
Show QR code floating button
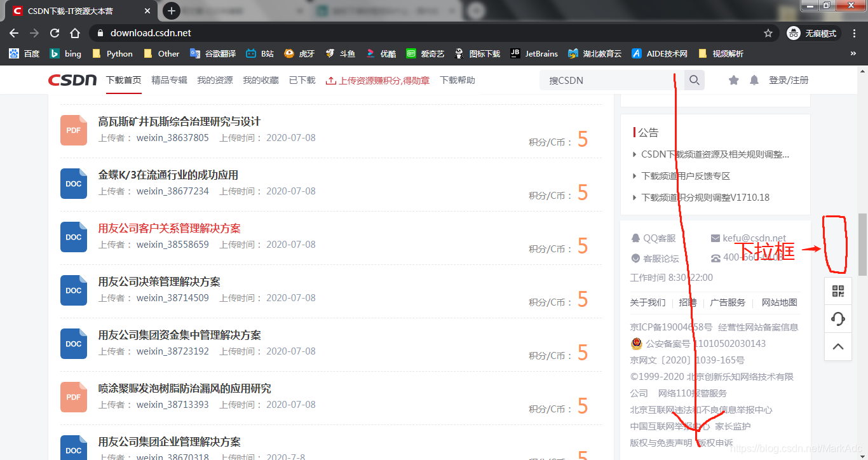[838, 292]
